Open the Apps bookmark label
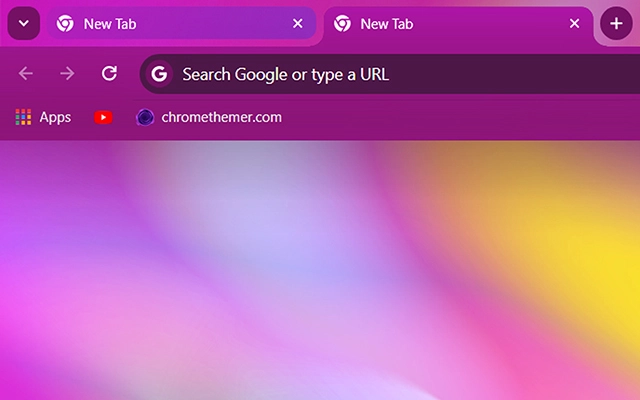The height and width of the screenshot is (400, 640). pos(55,117)
